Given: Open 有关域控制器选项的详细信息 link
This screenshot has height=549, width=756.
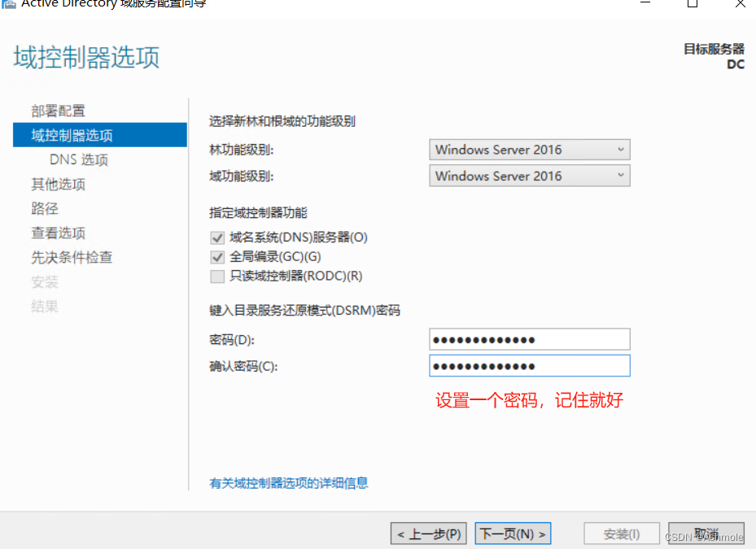Looking at the screenshot, I should (x=289, y=483).
